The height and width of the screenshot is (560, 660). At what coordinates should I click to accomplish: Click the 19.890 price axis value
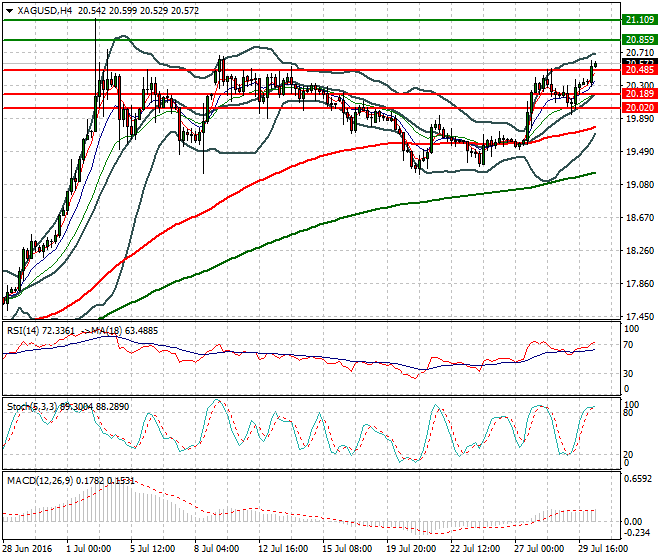tap(640, 119)
